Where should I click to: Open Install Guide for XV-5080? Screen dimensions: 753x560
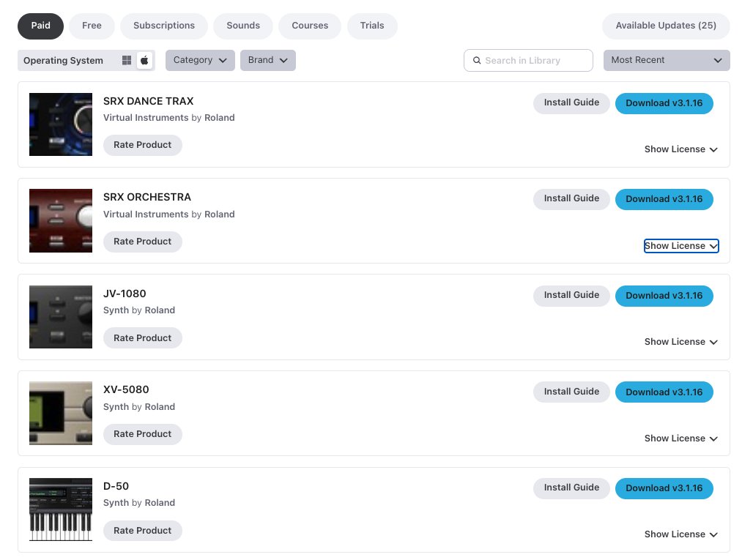571,392
